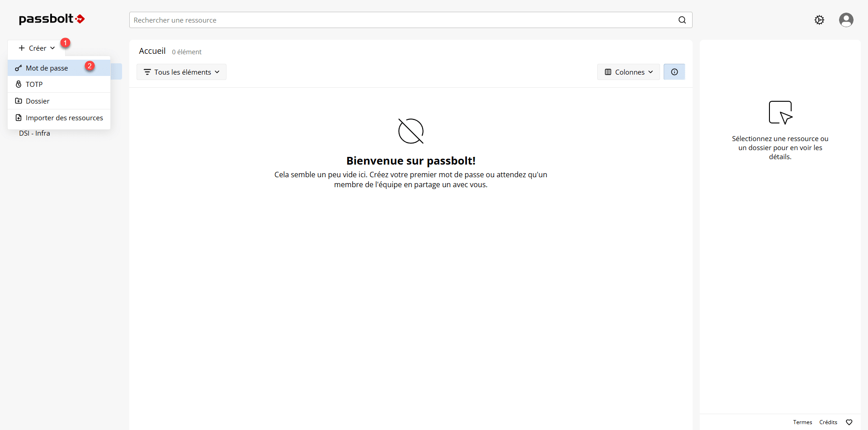
Task: Click the TOTP lock icon
Action: [19, 85]
